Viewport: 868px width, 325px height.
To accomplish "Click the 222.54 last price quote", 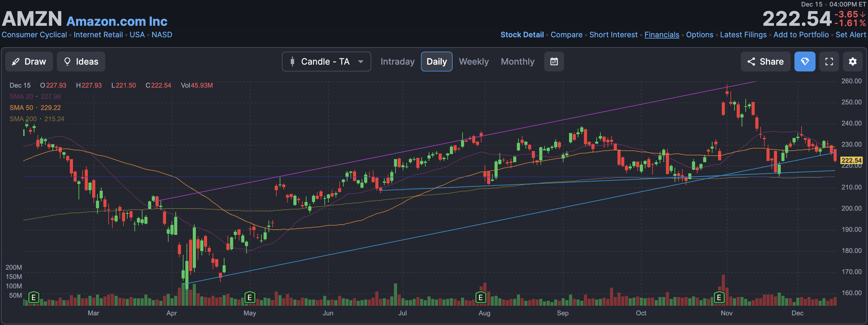I will pyautogui.click(x=797, y=19).
